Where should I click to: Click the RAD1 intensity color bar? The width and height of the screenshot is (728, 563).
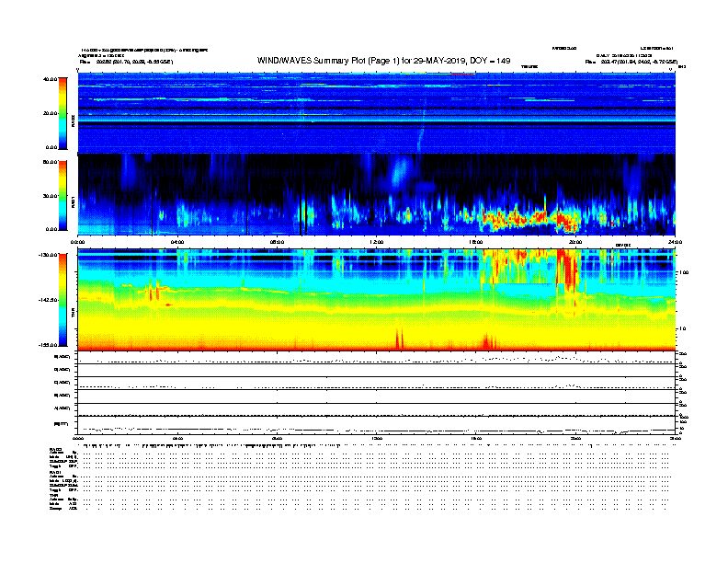pos(63,196)
